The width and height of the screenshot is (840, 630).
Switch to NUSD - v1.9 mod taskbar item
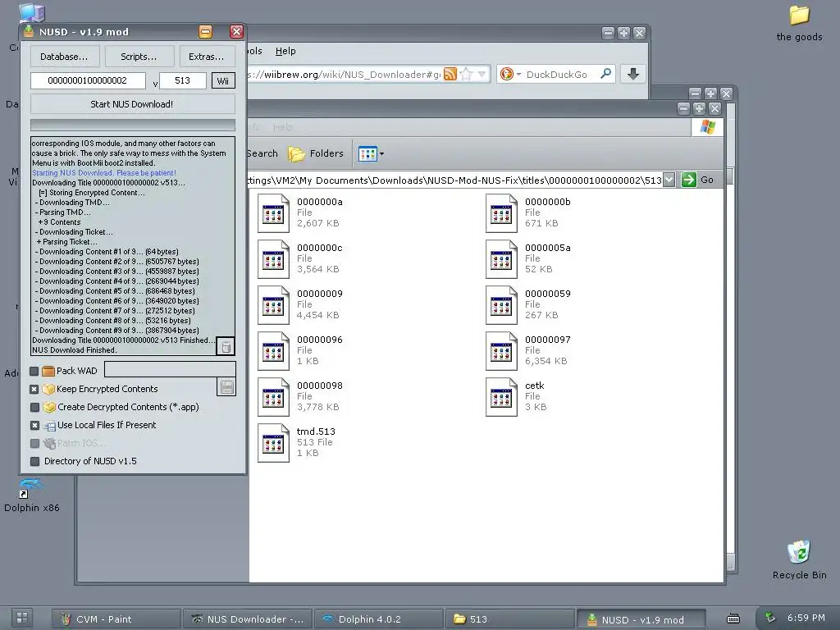(x=641, y=619)
